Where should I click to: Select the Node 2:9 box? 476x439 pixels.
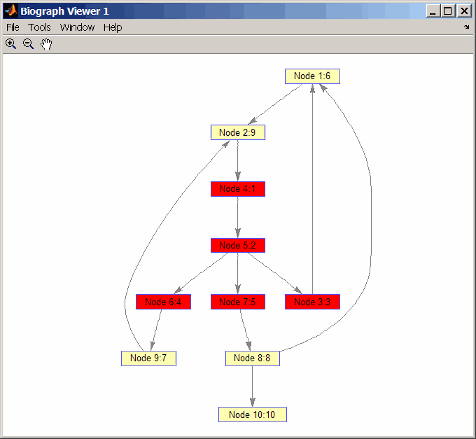click(x=238, y=132)
